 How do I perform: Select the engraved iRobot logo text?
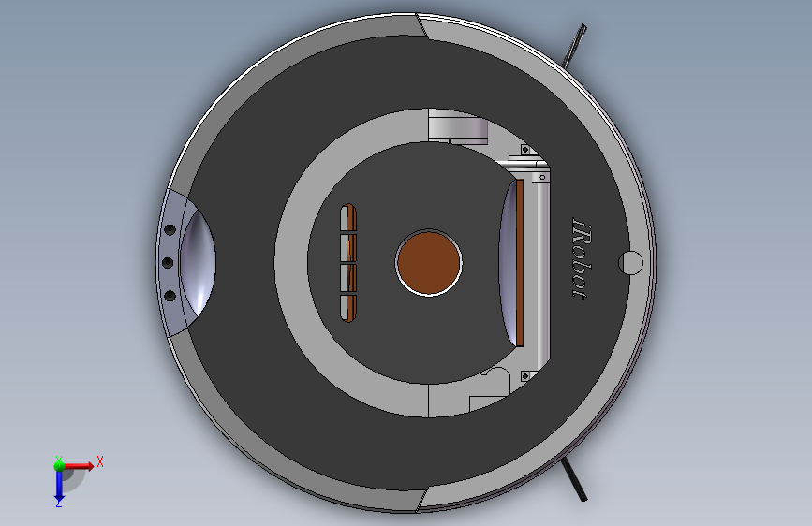[581, 257]
